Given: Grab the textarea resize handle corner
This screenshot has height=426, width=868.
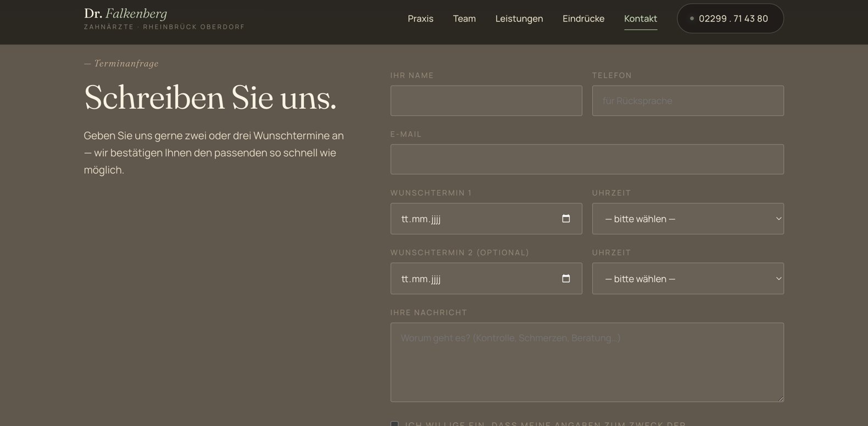Looking at the screenshot, I should (780, 399).
